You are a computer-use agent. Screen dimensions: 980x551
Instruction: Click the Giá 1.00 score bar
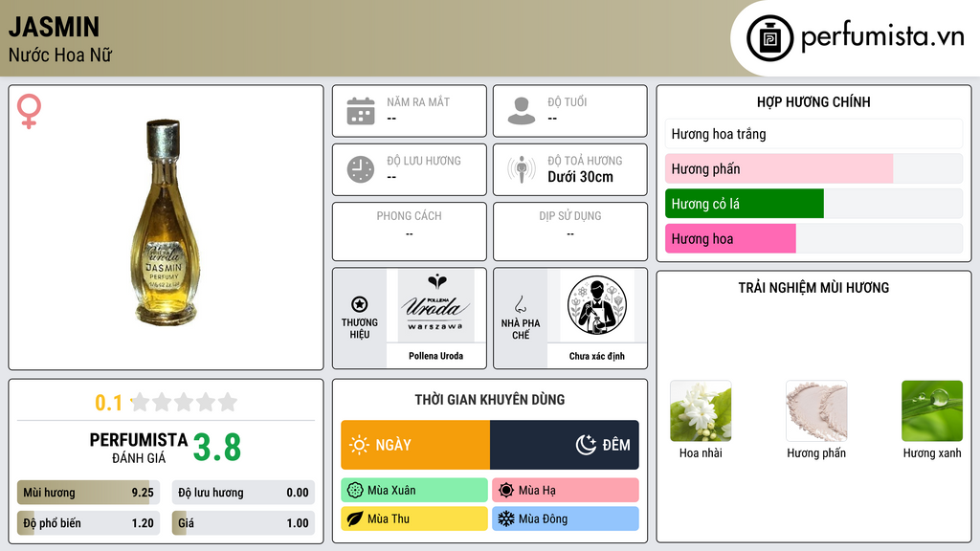[x=243, y=523]
